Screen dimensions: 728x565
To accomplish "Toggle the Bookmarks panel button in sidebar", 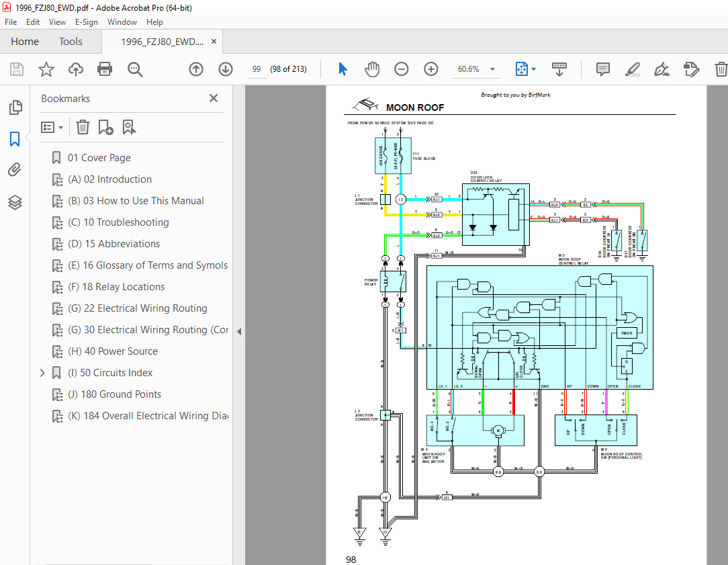I will pyautogui.click(x=15, y=139).
